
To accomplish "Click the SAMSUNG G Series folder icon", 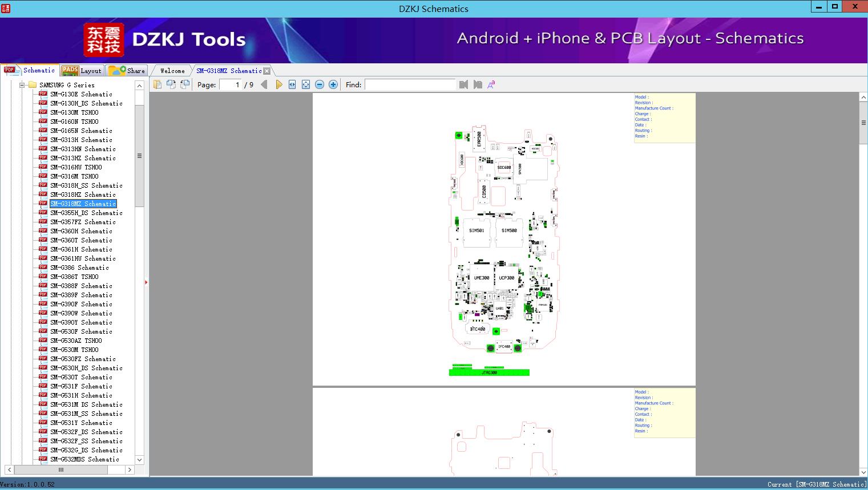I will click(x=33, y=85).
